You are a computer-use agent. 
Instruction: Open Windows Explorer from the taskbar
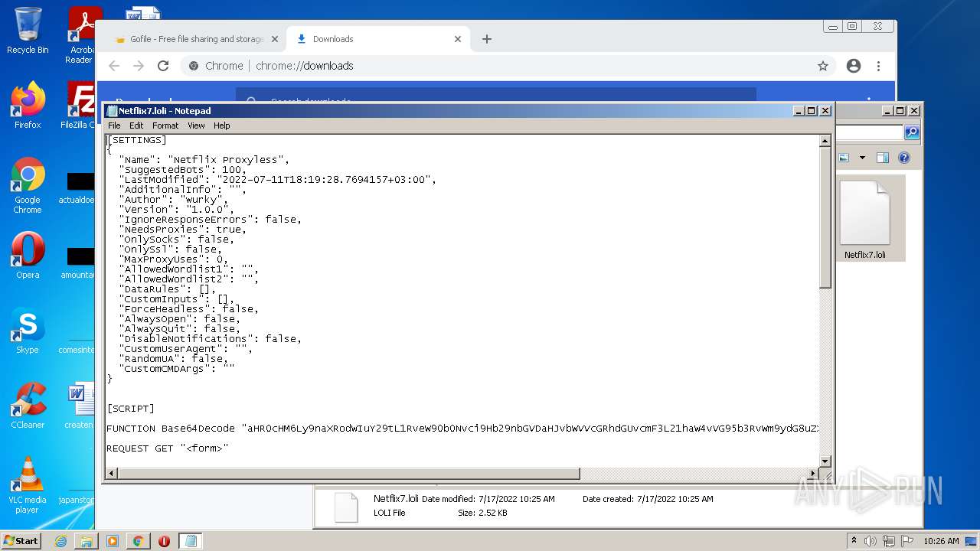(87, 541)
